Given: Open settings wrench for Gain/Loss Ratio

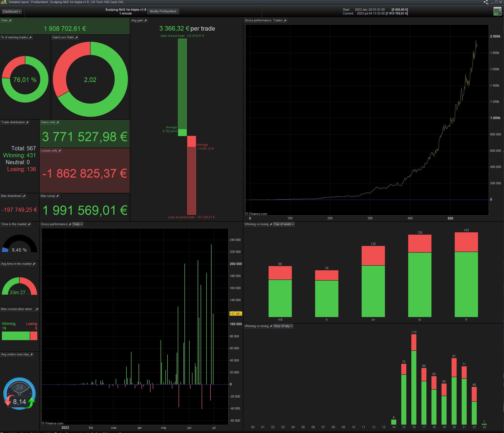Looking at the screenshot, I should click(x=77, y=38).
